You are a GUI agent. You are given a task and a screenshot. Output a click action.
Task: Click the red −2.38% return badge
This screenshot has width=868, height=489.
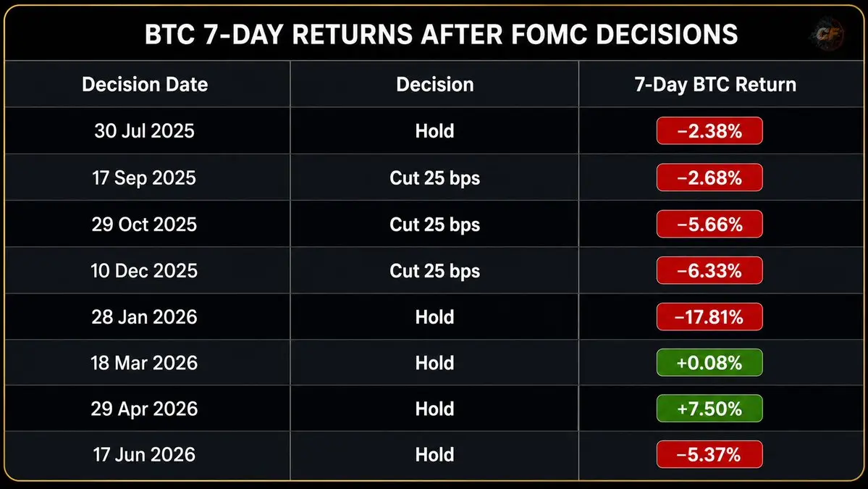tap(709, 130)
